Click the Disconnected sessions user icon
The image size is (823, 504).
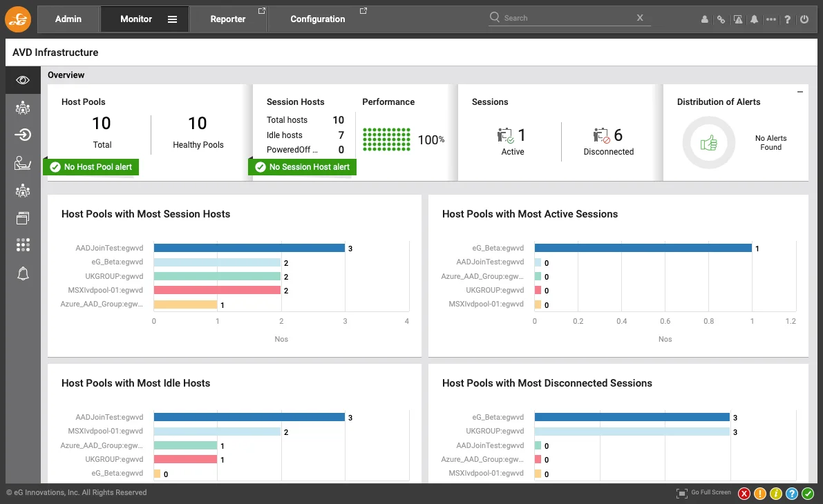pyautogui.click(x=601, y=135)
